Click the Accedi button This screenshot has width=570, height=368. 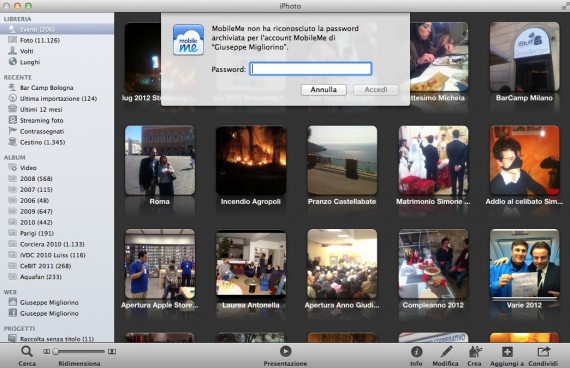[376, 89]
